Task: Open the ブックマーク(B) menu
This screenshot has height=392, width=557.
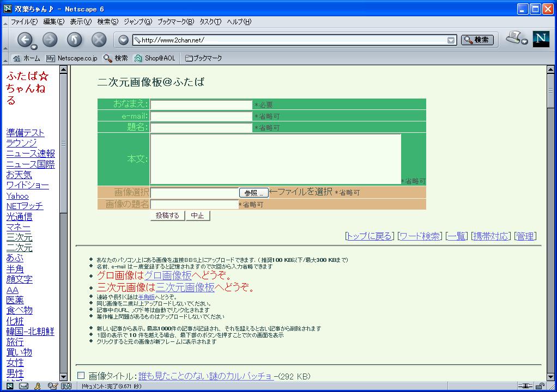Action: (x=175, y=22)
